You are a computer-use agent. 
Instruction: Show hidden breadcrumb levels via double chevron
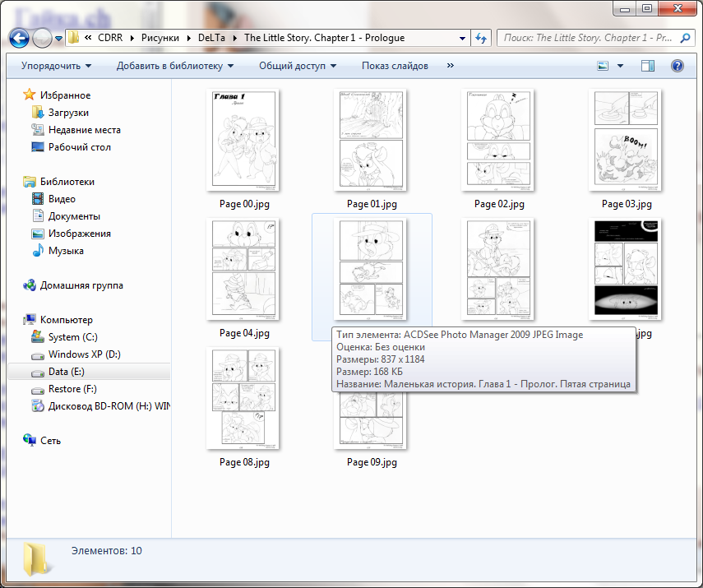point(88,38)
